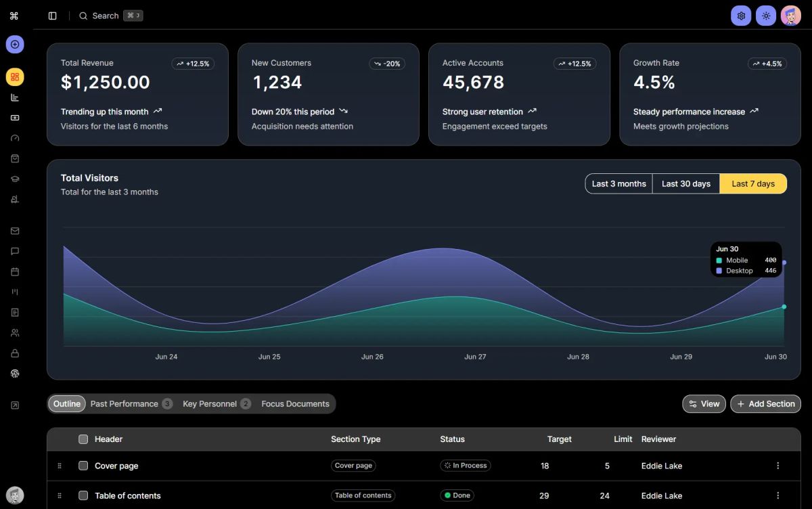Switch to the Past Performance tab
Image resolution: width=812 pixels, height=509 pixels.
point(125,403)
